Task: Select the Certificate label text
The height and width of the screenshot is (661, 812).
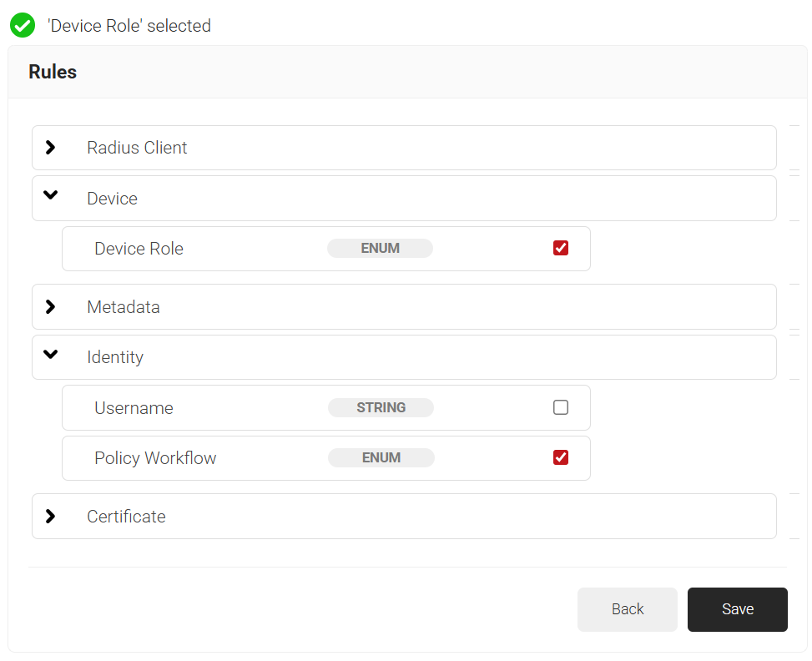Action: 126,517
